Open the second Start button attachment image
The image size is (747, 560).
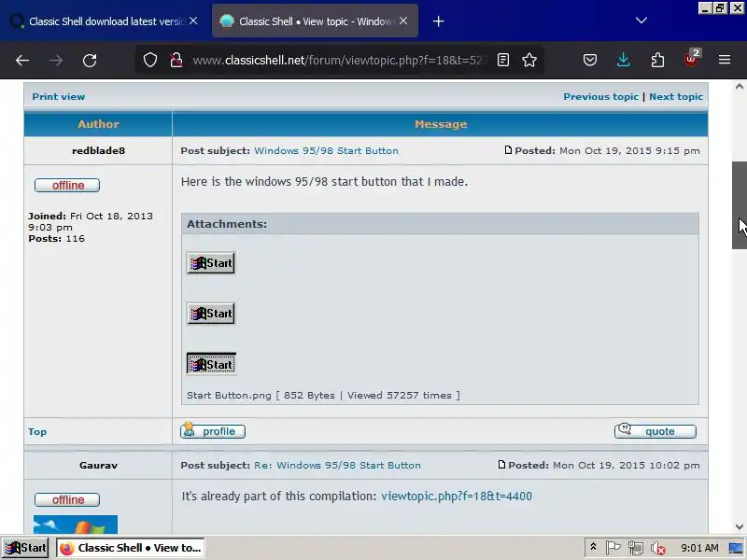point(211,314)
